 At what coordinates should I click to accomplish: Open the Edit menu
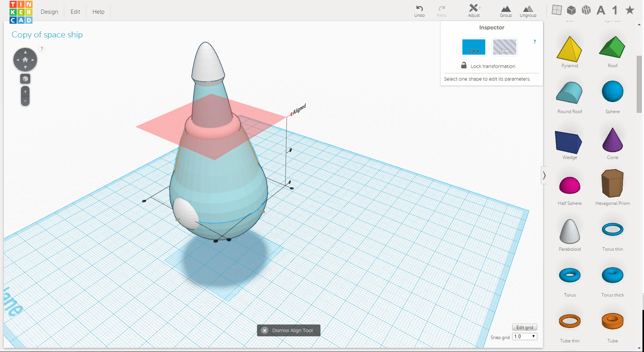[75, 12]
